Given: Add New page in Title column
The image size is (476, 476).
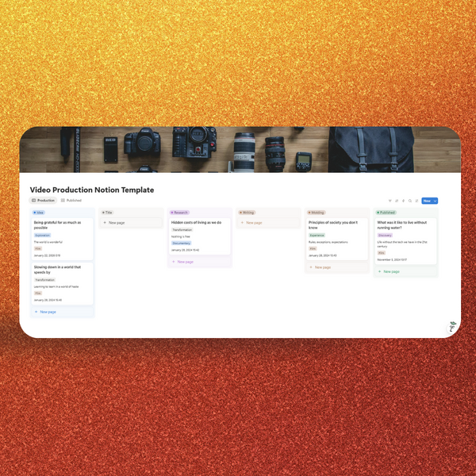Looking at the screenshot, I should point(131,222).
